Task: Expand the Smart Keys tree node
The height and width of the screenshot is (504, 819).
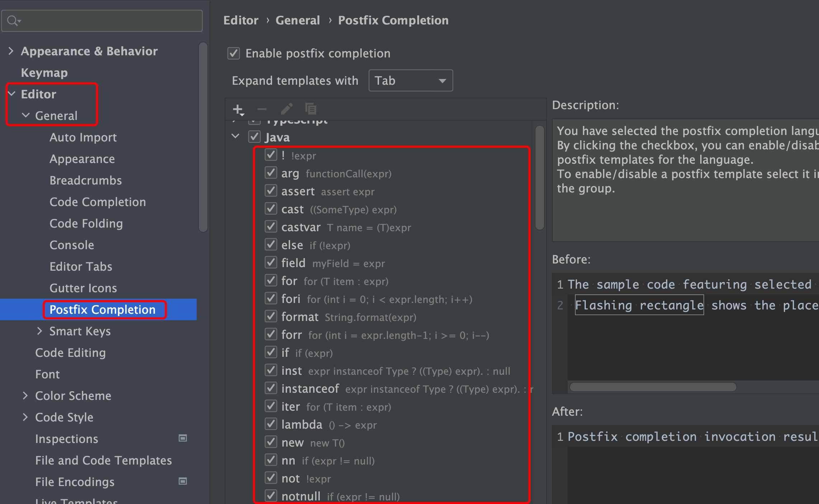Action: 39,331
